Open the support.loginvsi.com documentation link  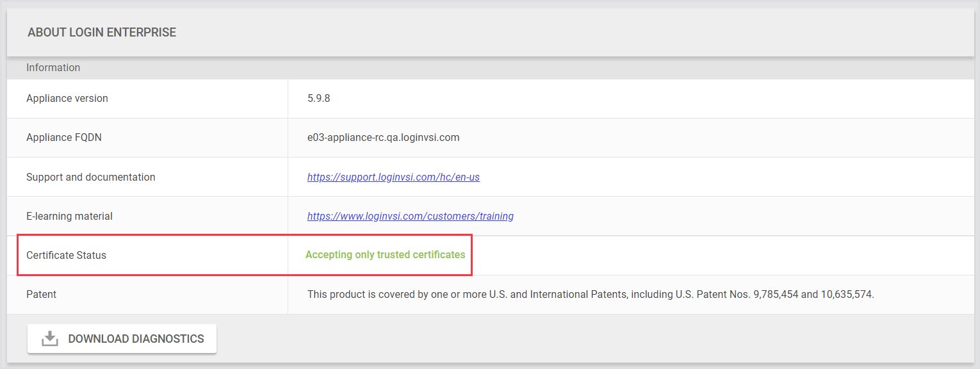[393, 177]
